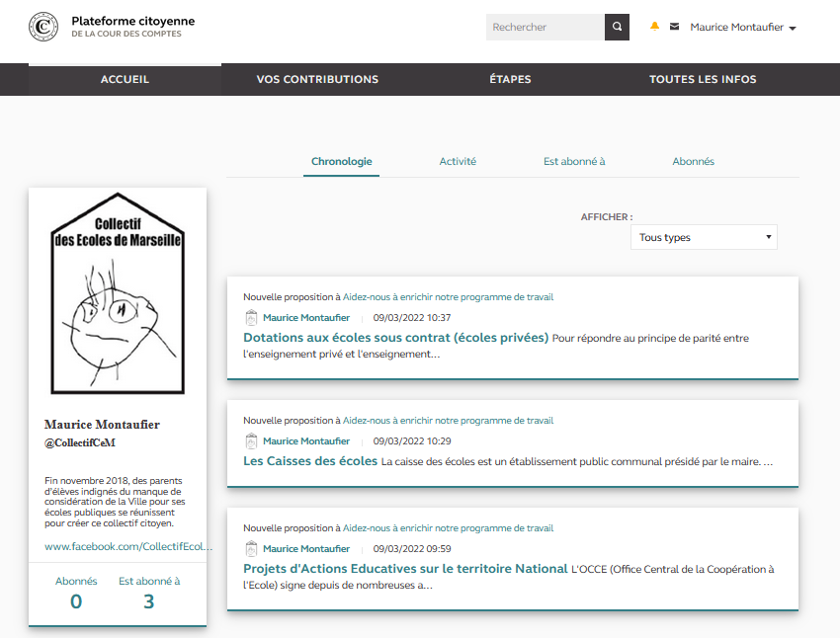Image resolution: width=840 pixels, height=638 pixels.
Task: Click avatar icon on 09:59 proposal
Action: coord(251,548)
